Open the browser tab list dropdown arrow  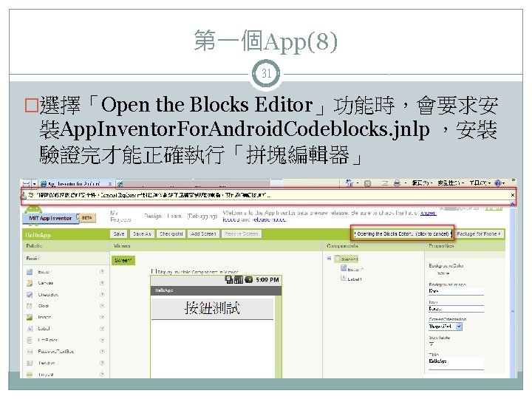click(x=35, y=183)
